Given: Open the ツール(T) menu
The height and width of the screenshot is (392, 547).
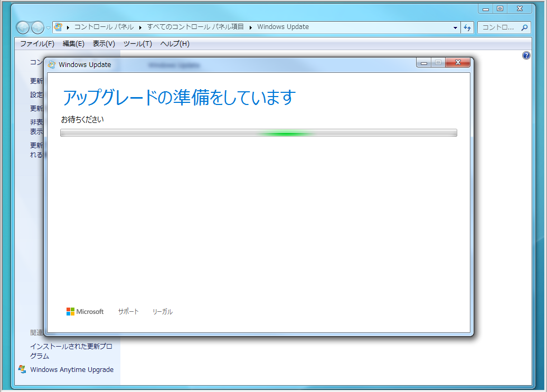Looking at the screenshot, I should click(138, 44).
